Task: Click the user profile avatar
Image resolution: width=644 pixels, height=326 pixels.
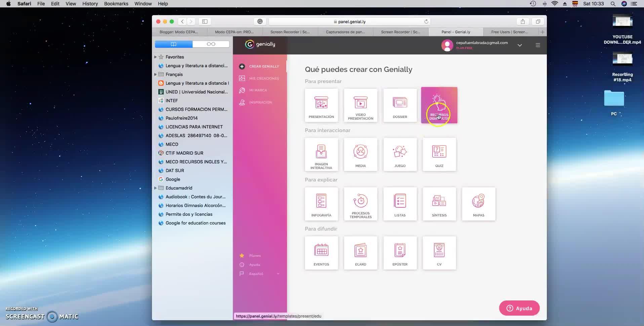Action: tap(447, 45)
